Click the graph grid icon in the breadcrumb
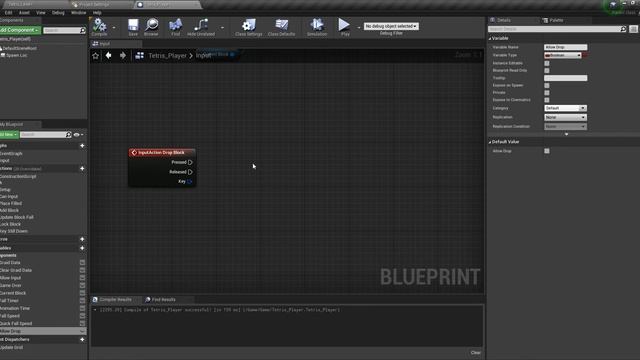The image size is (640, 360). (x=140, y=56)
